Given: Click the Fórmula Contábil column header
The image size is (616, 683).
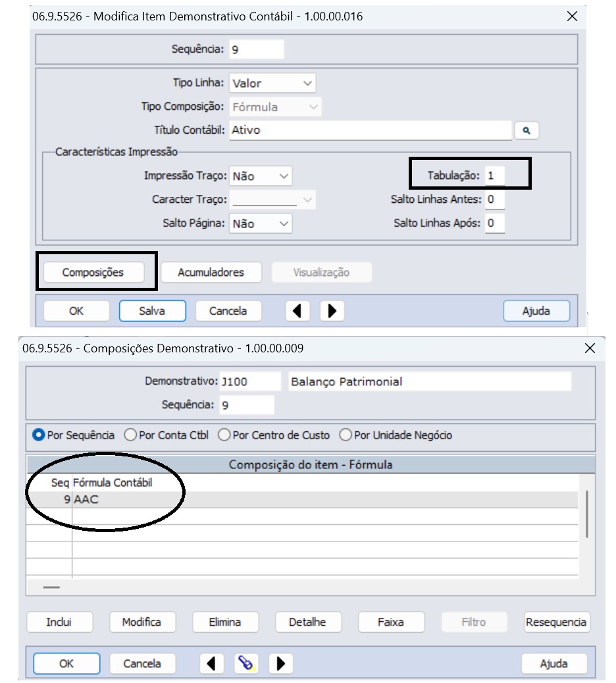Looking at the screenshot, I should 113,483.
